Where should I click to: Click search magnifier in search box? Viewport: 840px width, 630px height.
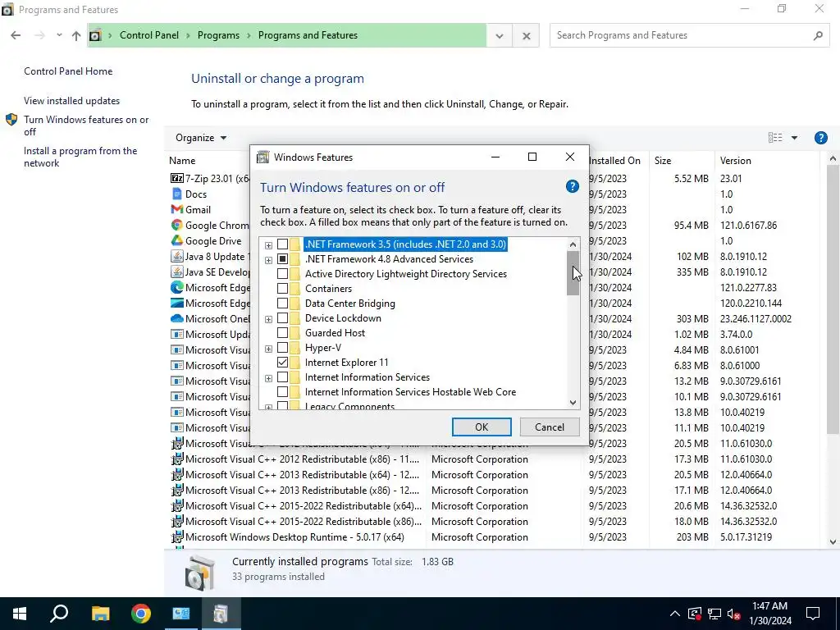click(818, 35)
